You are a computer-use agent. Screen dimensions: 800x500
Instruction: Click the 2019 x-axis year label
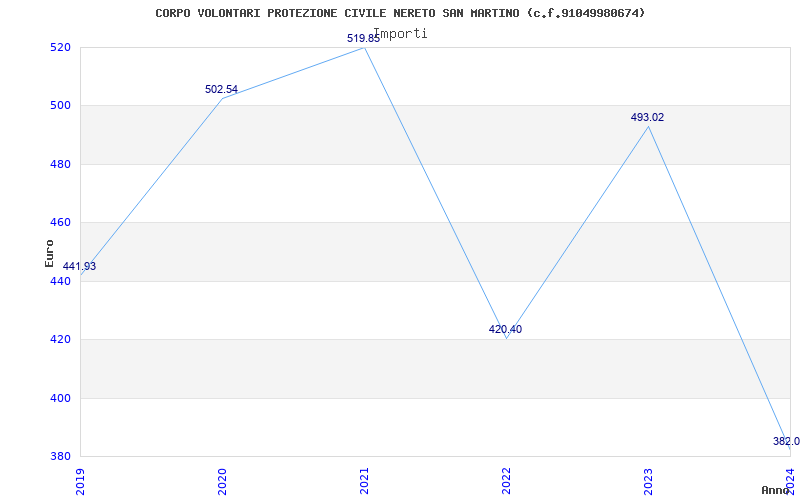click(80, 481)
